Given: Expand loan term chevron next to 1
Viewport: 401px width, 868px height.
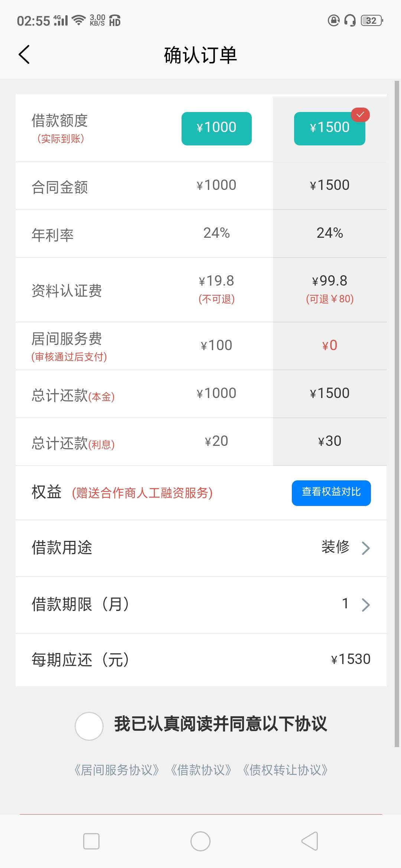Looking at the screenshot, I should click(x=366, y=605).
